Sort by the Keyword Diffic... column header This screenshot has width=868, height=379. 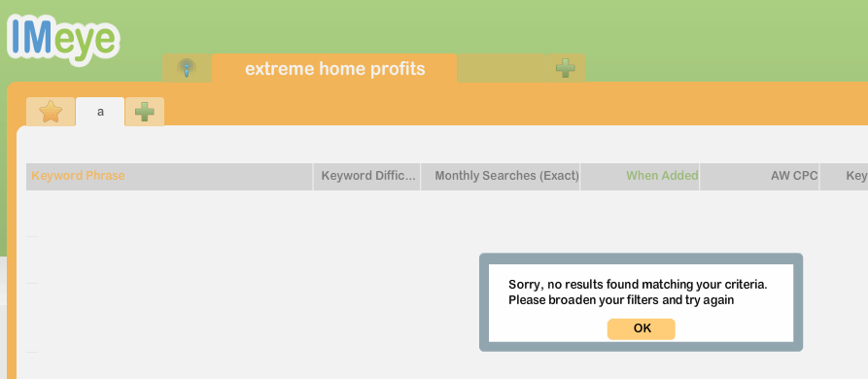tap(367, 177)
